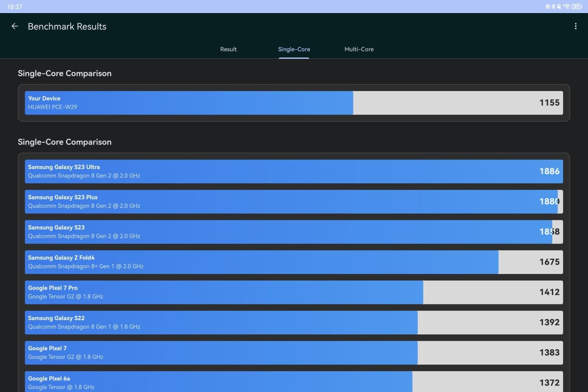Tap the 1886 score value
Viewport: 588px width, 392px height.
549,171
